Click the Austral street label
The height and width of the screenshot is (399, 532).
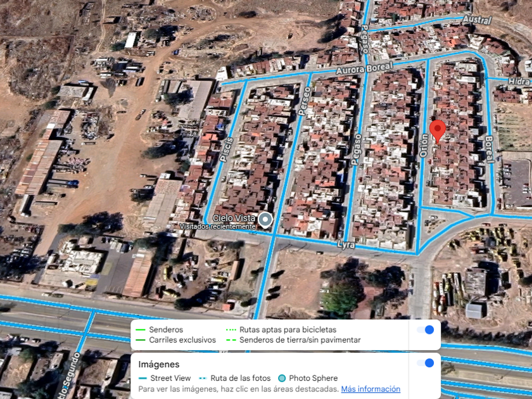478,20
